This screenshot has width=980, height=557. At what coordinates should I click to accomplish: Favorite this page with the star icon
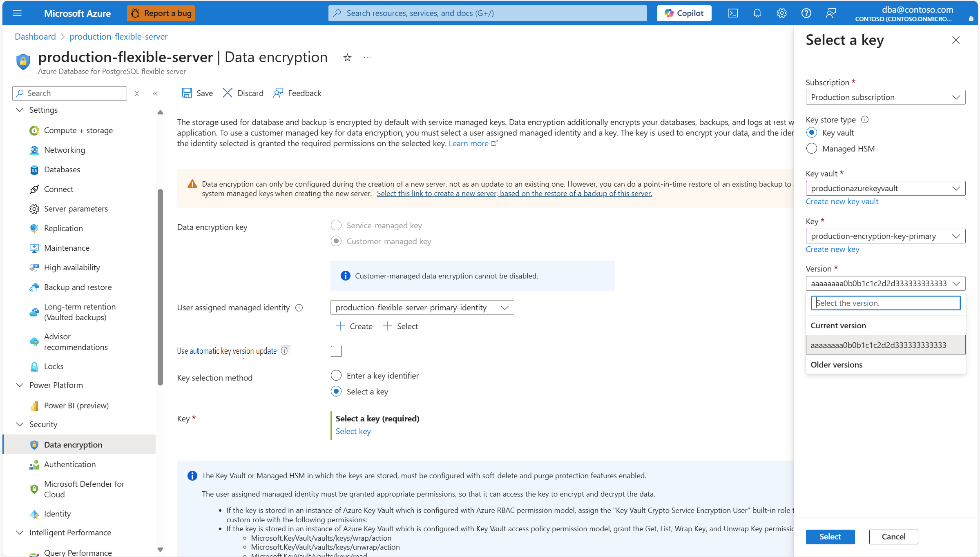click(347, 58)
